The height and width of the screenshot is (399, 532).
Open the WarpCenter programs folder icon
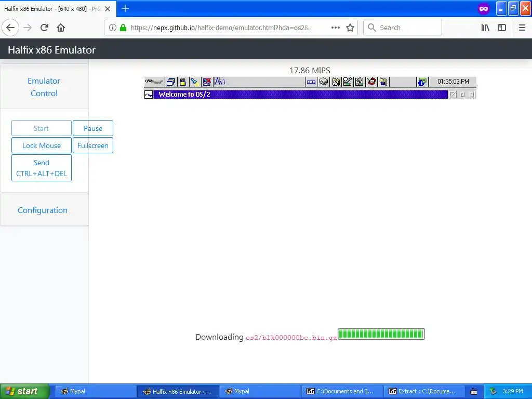point(336,82)
